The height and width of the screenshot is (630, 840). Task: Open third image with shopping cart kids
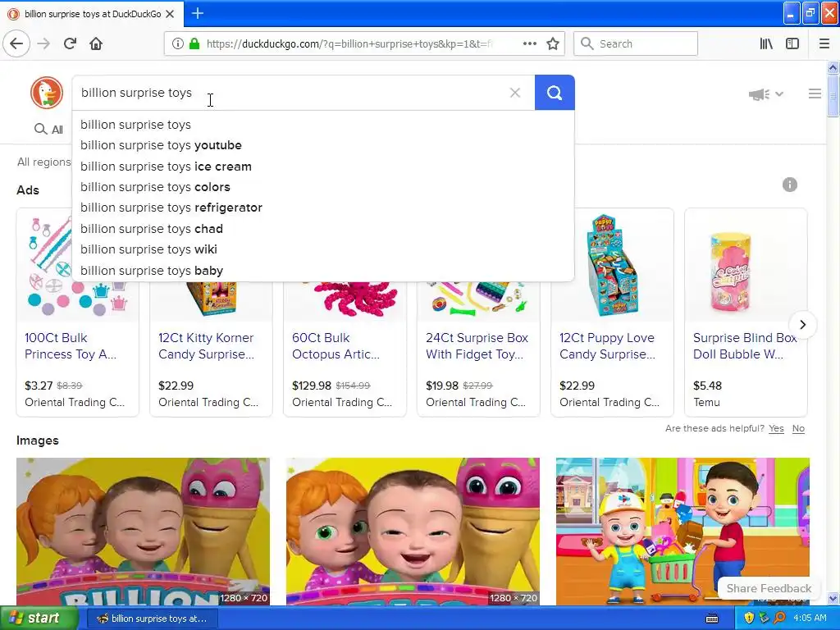click(682, 532)
